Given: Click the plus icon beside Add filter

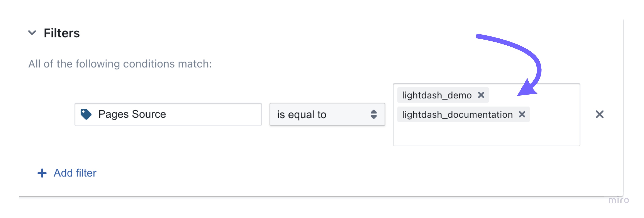Looking at the screenshot, I should click(x=42, y=173).
